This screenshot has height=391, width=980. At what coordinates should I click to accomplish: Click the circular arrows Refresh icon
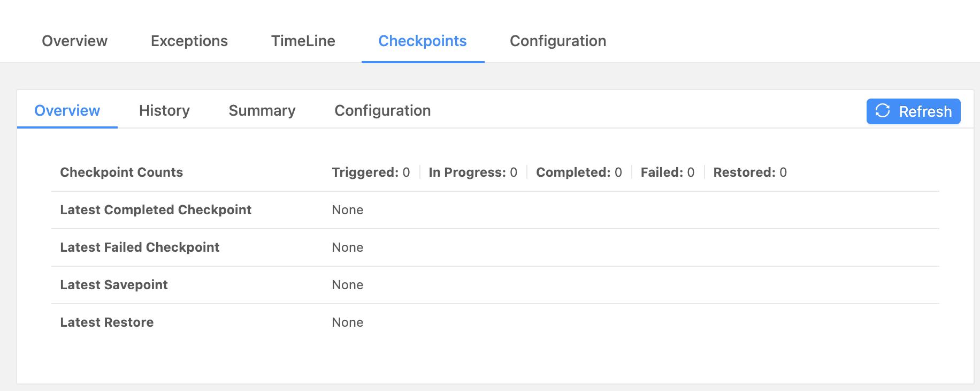[883, 111]
